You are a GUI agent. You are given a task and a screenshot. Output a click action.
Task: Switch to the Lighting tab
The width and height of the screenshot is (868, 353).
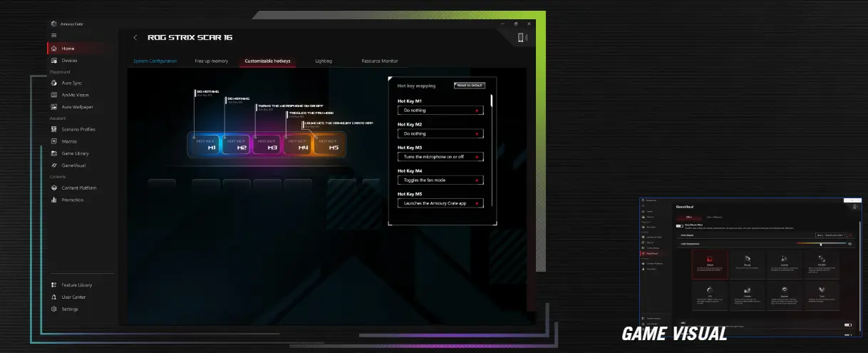[x=324, y=61]
